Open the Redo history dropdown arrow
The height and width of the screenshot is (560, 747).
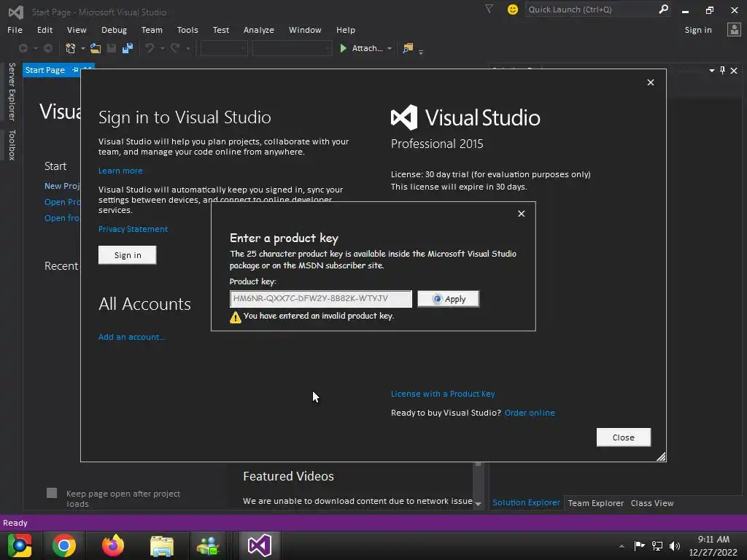(188, 48)
